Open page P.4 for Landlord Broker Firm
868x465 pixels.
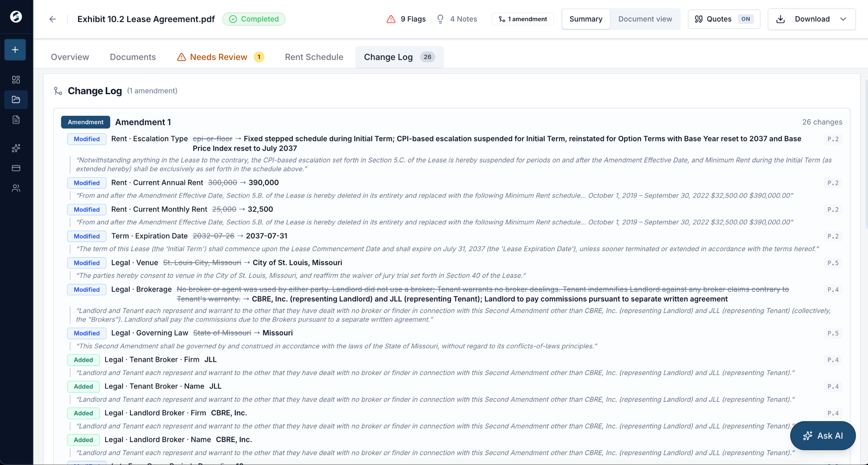coord(833,413)
